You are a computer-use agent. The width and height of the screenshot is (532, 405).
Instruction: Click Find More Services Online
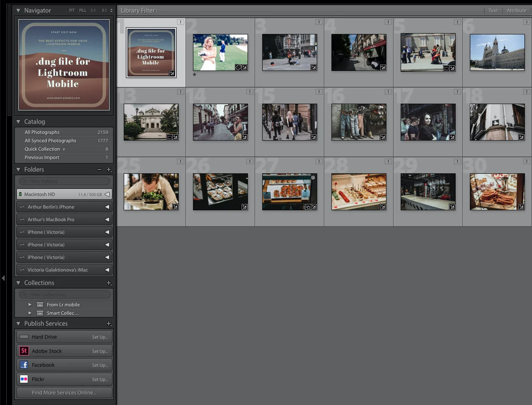coord(64,392)
